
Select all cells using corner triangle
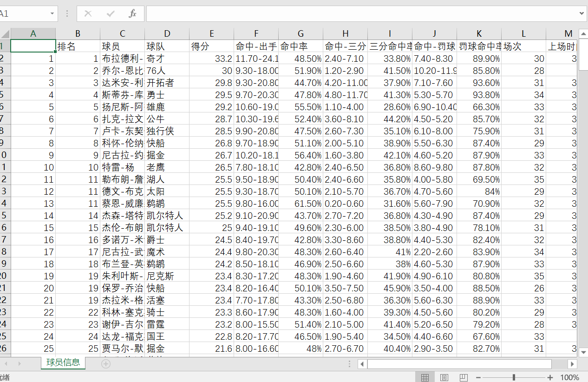pyautogui.click(x=5, y=34)
